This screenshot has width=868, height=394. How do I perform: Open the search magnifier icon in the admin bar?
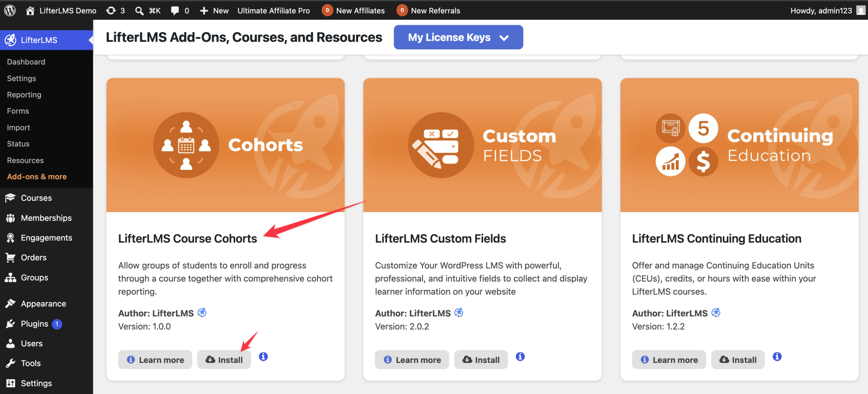click(139, 11)
